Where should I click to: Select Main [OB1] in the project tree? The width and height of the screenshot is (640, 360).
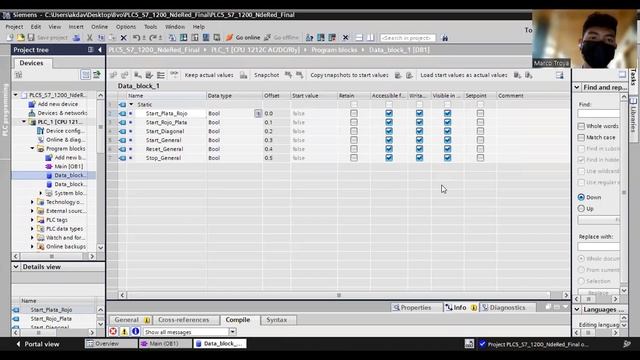(69, 167)
